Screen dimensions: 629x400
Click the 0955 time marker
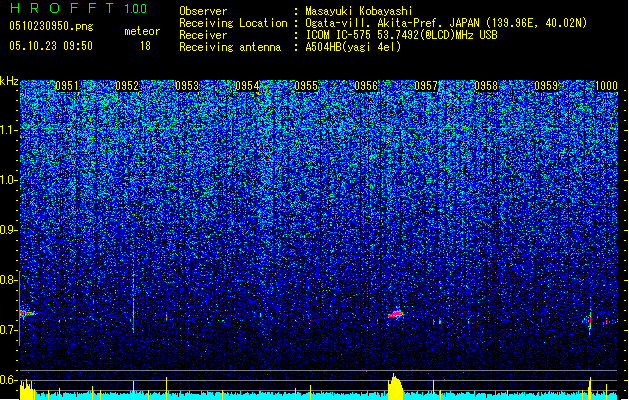[306, 86]
